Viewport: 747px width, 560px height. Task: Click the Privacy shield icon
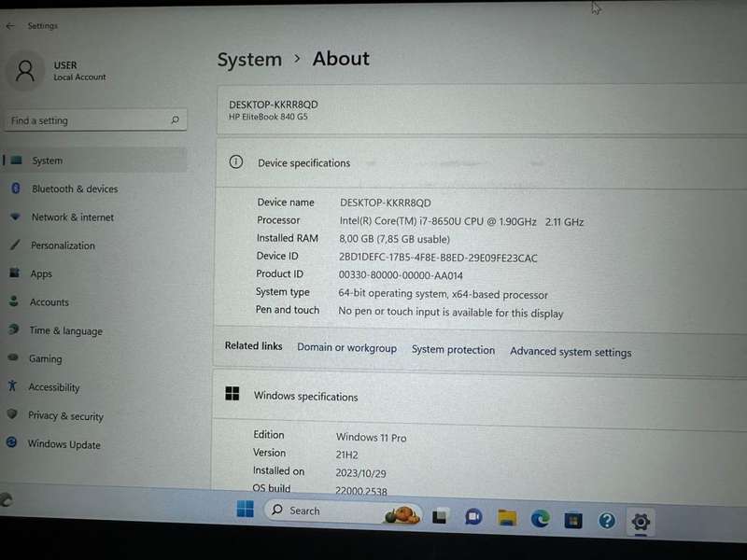coord(12,413)
